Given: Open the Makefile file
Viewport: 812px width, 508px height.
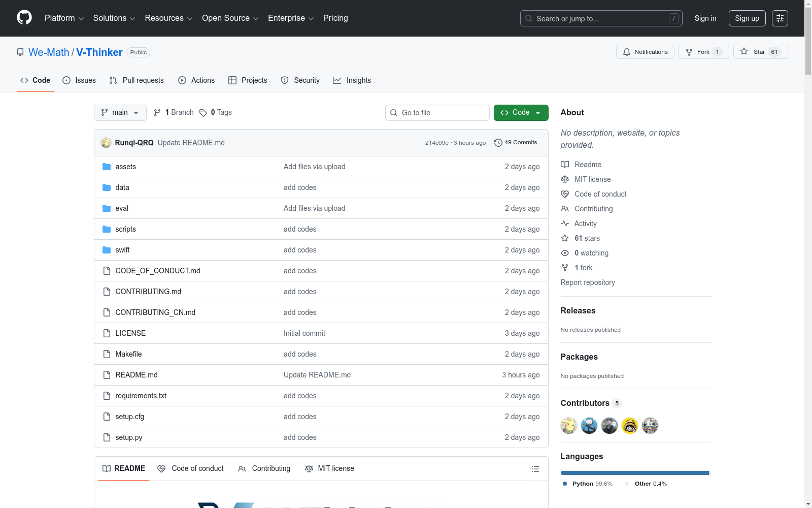Looking at the screenshot, I should [128, 354].
